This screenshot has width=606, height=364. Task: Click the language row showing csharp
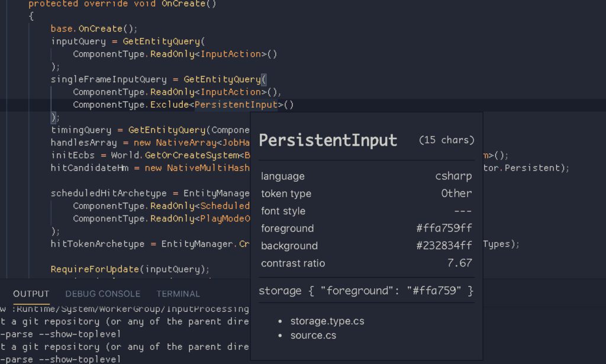tap(366, 176)
